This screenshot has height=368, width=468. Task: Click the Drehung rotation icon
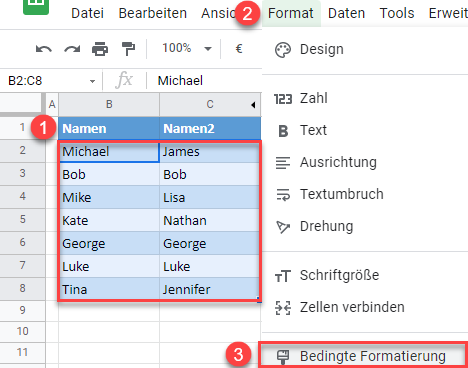[283, 227]
